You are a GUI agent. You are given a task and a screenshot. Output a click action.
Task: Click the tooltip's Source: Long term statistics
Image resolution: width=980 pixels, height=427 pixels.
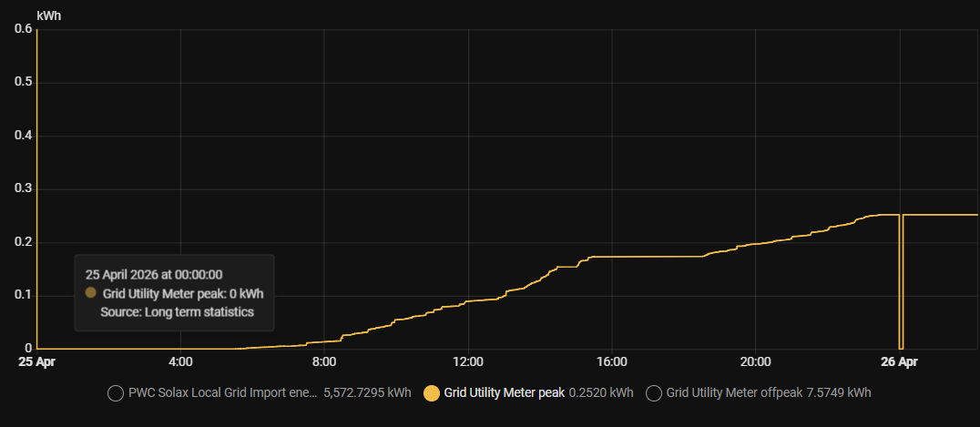coord(177,312)
